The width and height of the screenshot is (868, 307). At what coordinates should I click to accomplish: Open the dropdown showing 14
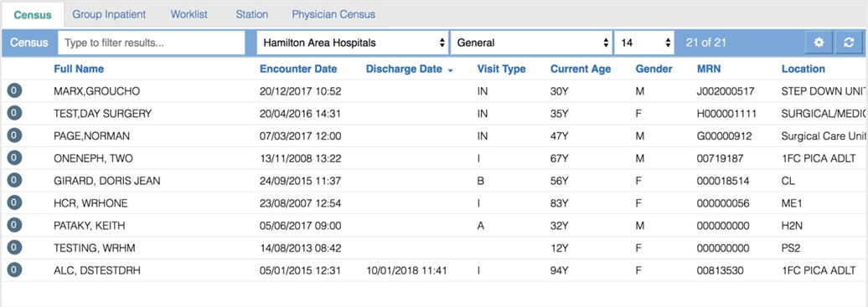click(644, 43)
